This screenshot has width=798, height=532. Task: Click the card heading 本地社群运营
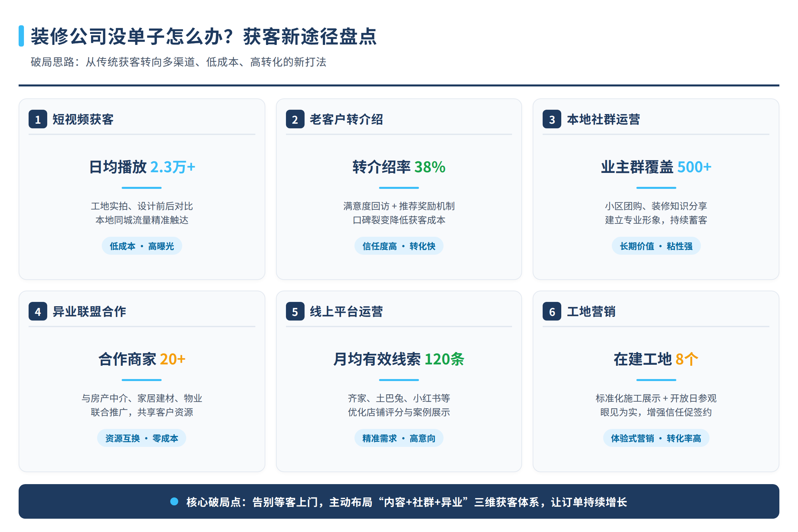(603, 119)
